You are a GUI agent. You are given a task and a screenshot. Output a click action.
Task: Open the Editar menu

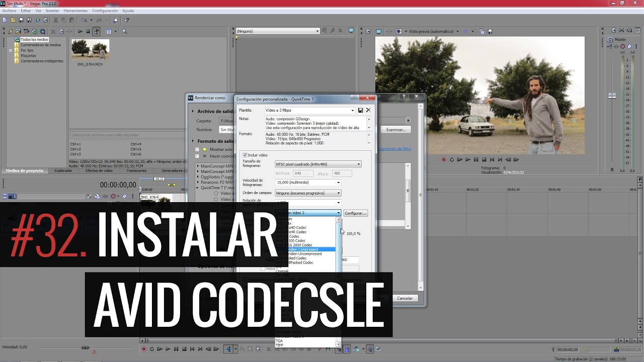tap(26, 11)
